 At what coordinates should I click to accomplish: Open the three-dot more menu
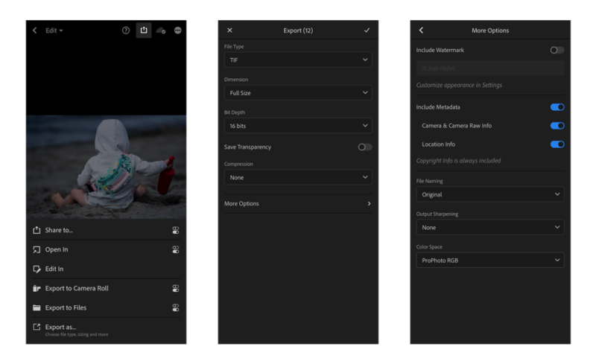tap(177, 31)
